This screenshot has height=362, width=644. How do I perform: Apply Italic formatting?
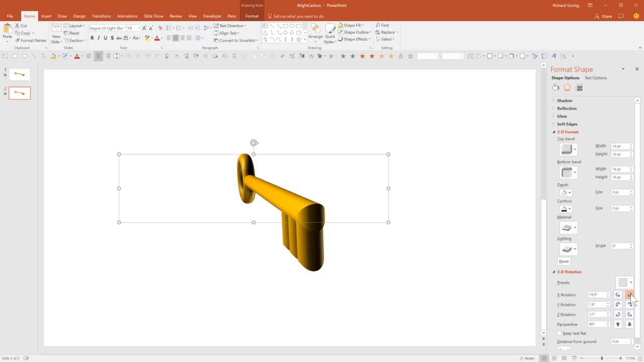point(99,38)
